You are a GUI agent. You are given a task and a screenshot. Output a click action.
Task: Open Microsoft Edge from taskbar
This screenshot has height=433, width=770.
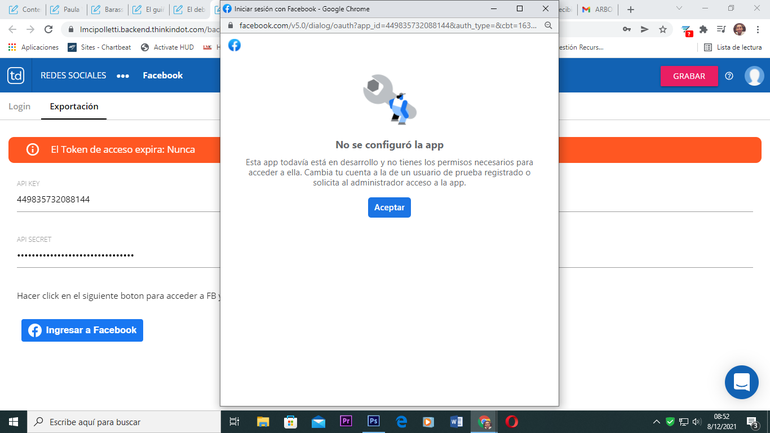401,422
